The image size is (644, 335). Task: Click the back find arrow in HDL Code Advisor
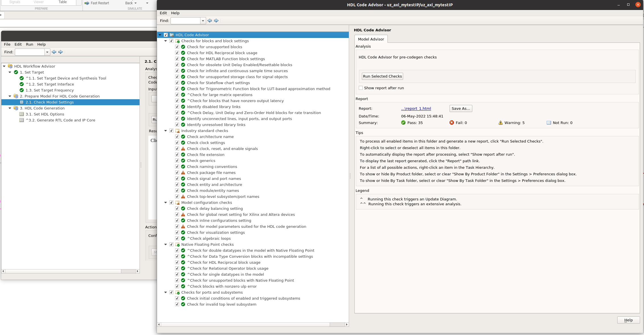[210, 21]
